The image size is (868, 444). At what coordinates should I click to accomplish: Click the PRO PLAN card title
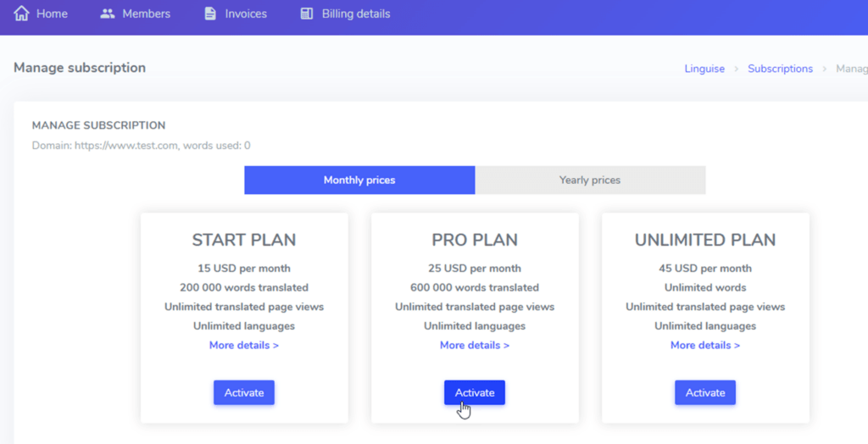point(475,240)
